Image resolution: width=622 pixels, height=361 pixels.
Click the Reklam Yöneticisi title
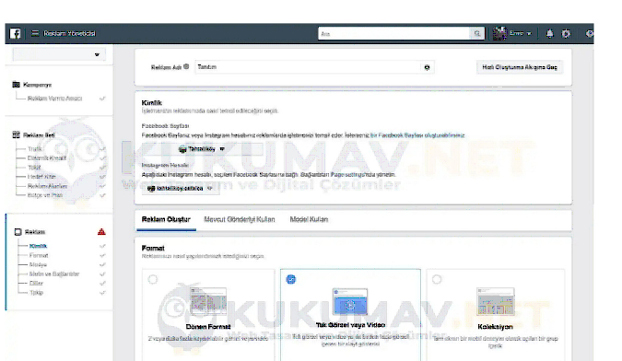69,33
